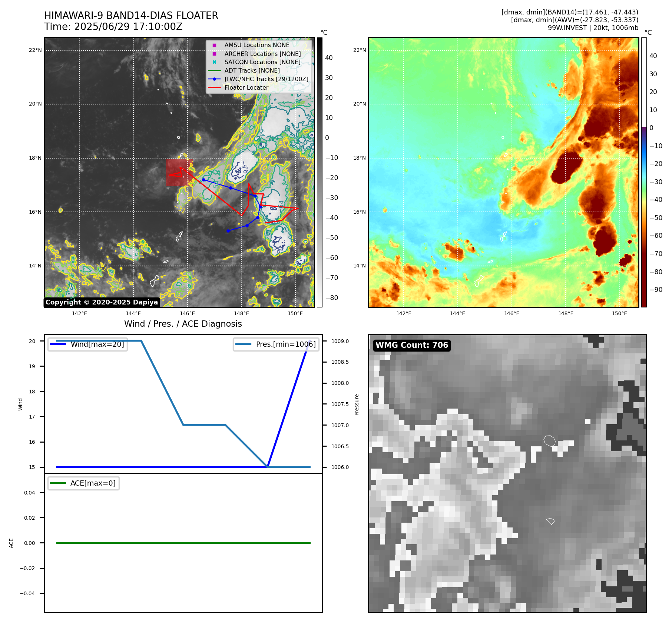This screenshot has height=626, width=672.
Task: Click the ACE y-axis label
Action: point(11,543)
